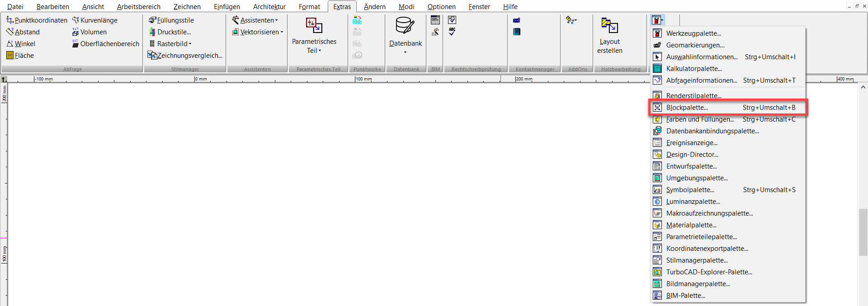Select Geomarkierungen menu entry
The width and height of the screenshot is (868, 306).
pyautogui.click(x=728, y=45)
